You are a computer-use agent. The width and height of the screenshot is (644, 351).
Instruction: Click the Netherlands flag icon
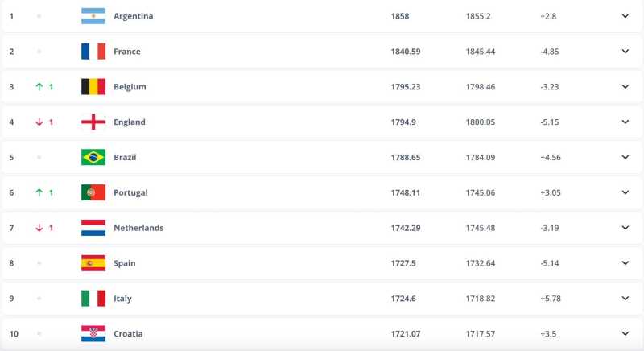(93, 228)
